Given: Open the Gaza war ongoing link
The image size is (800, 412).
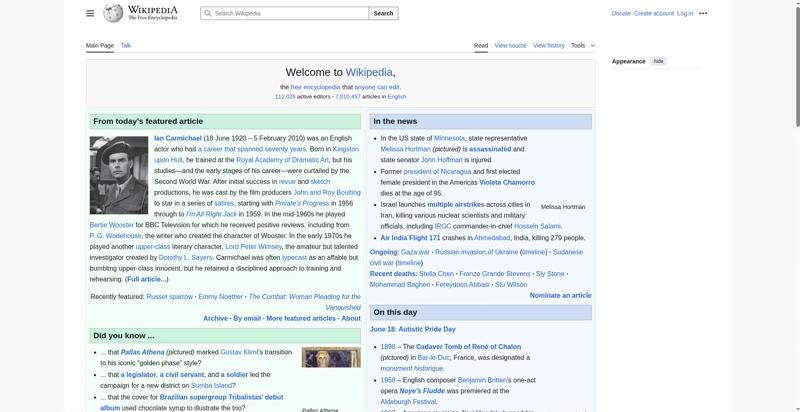Looking at the screenshot, I should [415, 252].
